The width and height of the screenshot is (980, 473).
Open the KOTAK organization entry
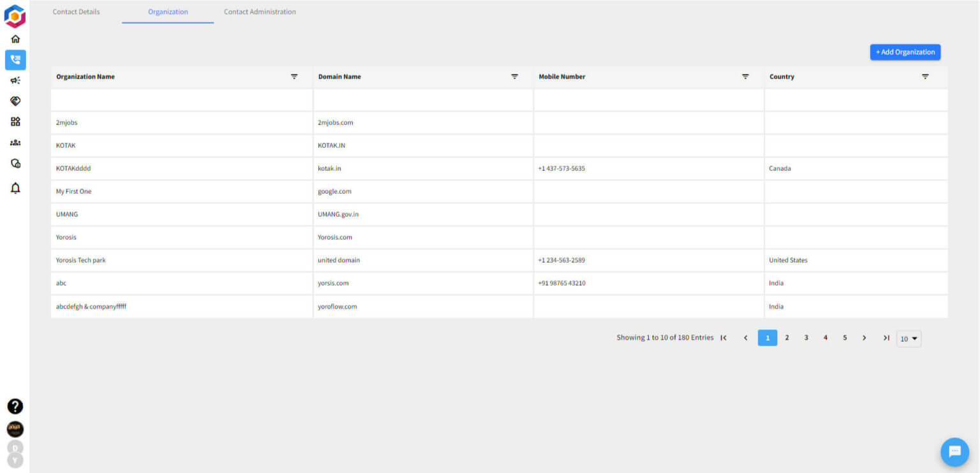tap(66, 145)
